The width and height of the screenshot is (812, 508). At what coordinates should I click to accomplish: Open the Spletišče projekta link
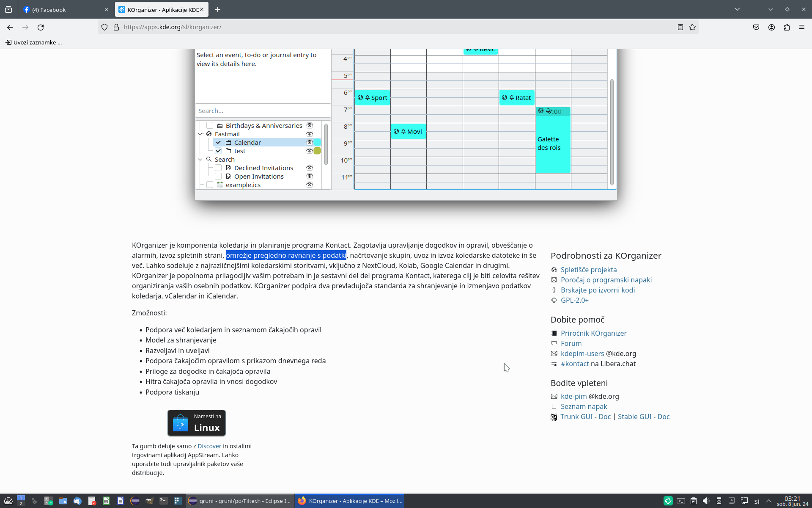[x=589, y=270]
